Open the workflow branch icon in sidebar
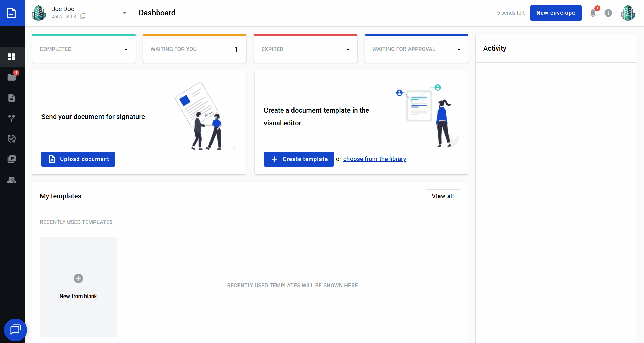644x343 pixels. pos(12,118)
